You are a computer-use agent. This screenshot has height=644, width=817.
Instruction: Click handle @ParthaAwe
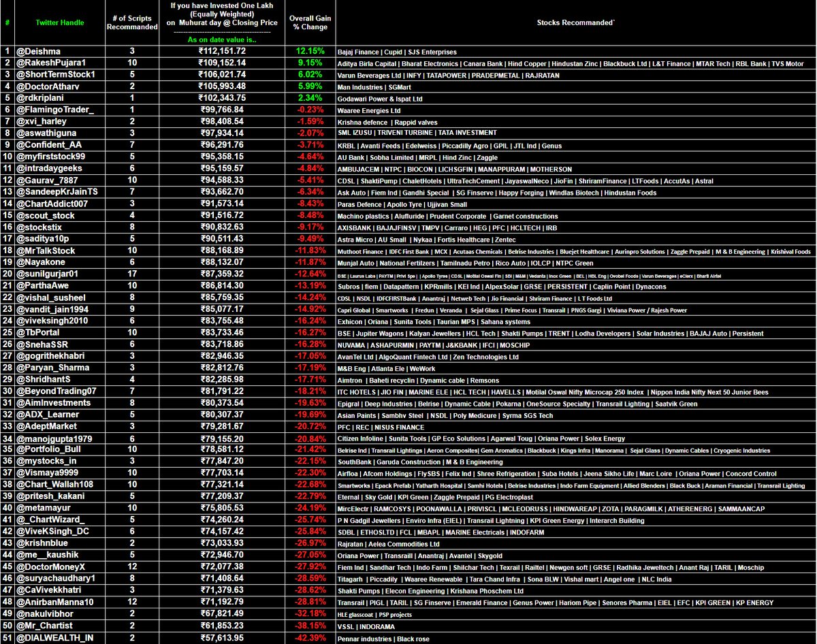click(42, 286)
